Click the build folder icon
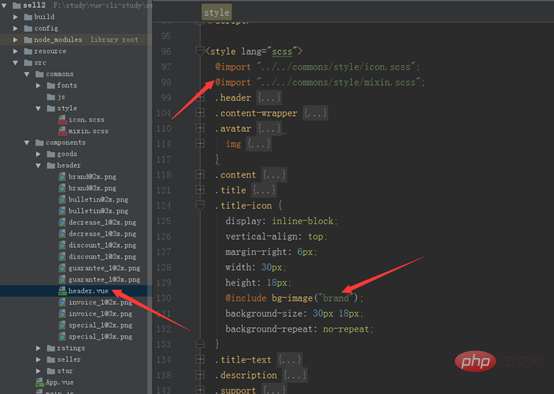The image size is (554, 394). pos(28,17)
